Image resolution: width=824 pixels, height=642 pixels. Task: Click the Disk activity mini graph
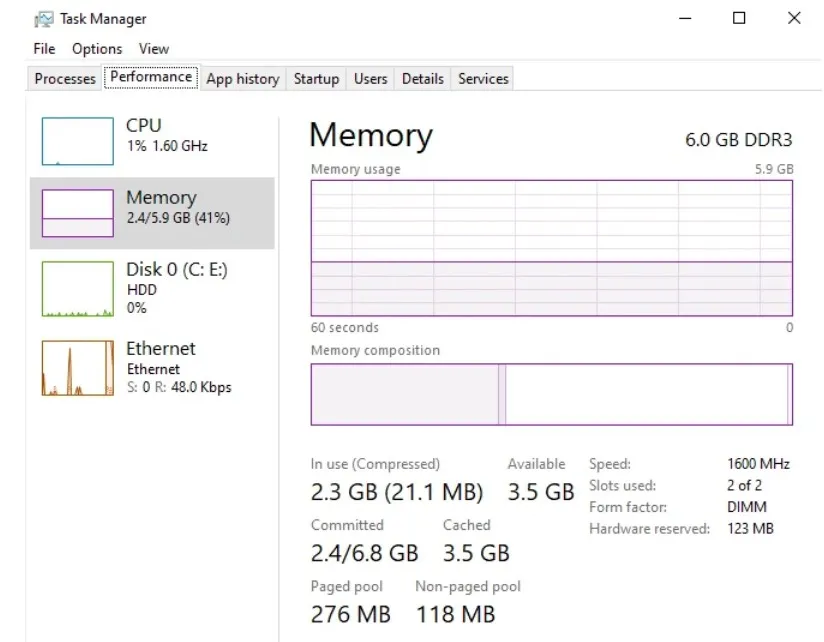tap(76, 288)
